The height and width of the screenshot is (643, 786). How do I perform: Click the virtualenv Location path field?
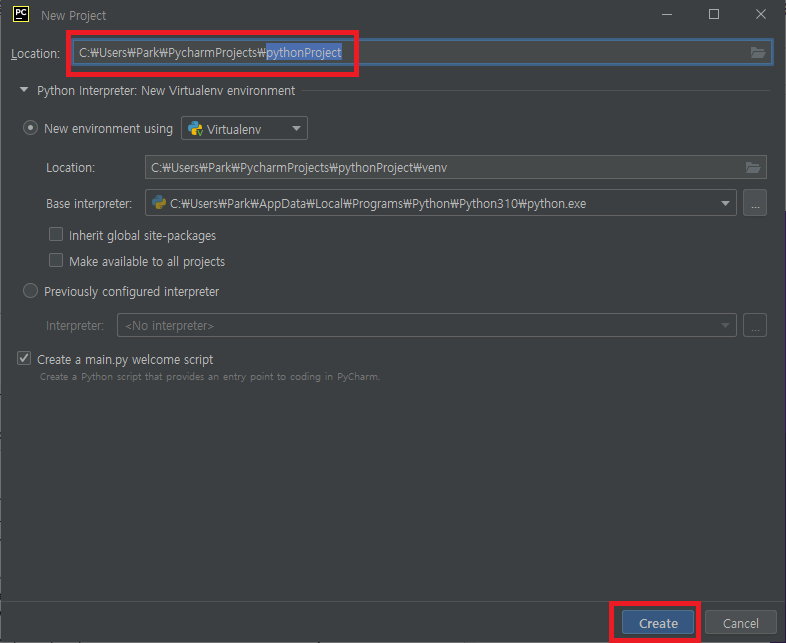(x=455, y=167)
